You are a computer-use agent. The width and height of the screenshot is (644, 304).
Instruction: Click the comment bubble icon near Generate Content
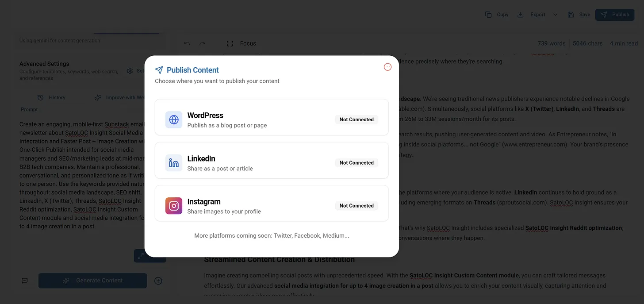[24, 280]
